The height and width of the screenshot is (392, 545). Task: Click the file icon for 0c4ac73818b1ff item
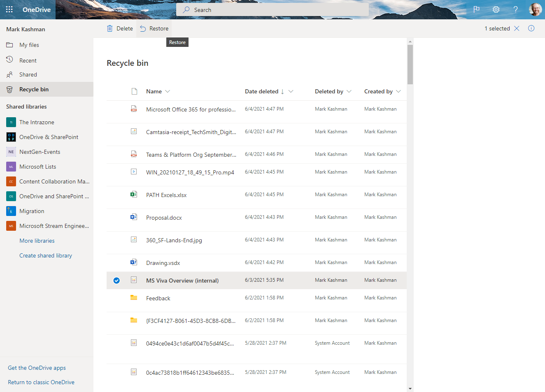point(134,372)
